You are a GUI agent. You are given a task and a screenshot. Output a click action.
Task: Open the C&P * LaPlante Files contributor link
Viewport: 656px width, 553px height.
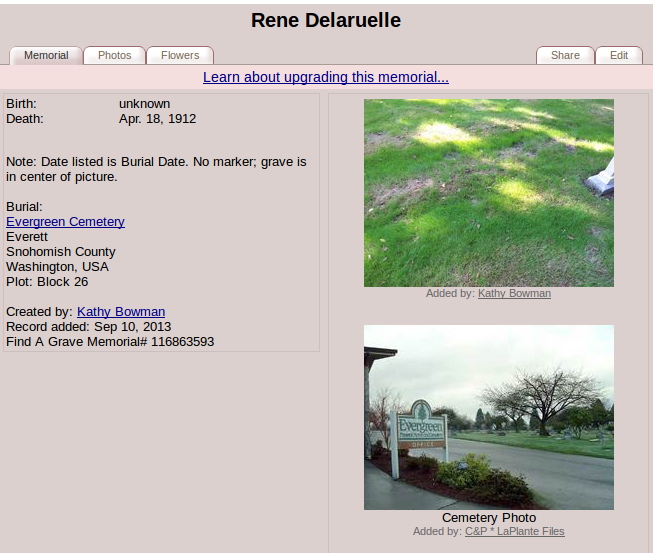click(514, 532)
